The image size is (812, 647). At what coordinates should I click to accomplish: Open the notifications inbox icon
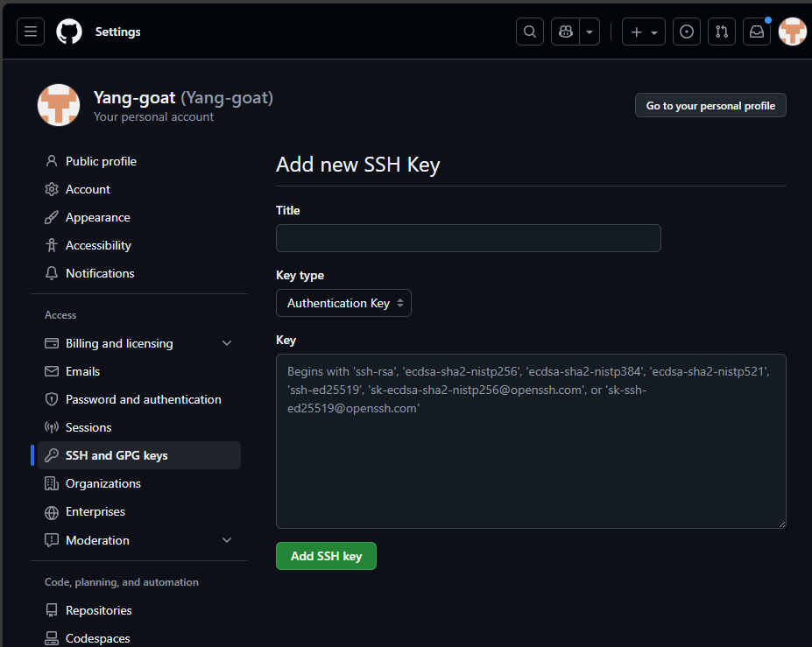pyautogui.click(x=757, y=32)
